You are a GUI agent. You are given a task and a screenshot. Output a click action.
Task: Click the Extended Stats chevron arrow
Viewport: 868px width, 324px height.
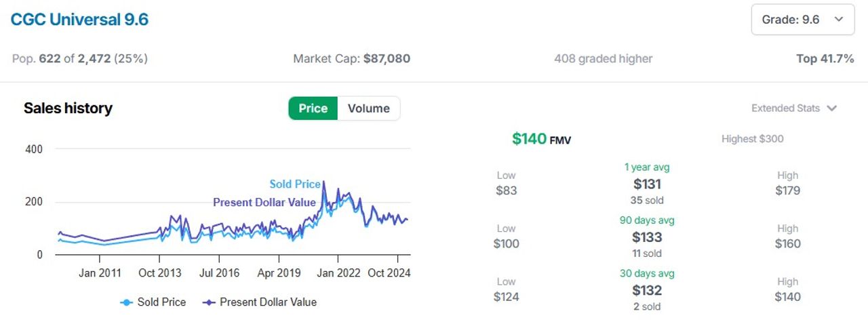click(x=832, y=108)
